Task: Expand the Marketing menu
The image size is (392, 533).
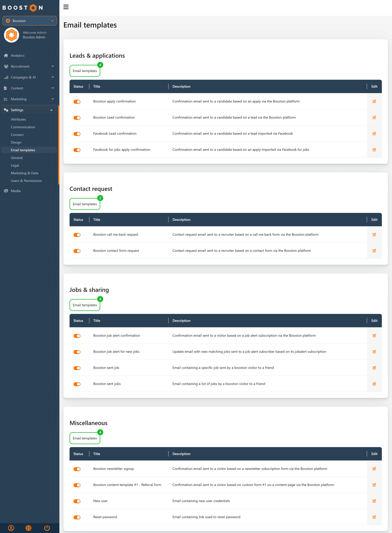Action: [29, 99]
